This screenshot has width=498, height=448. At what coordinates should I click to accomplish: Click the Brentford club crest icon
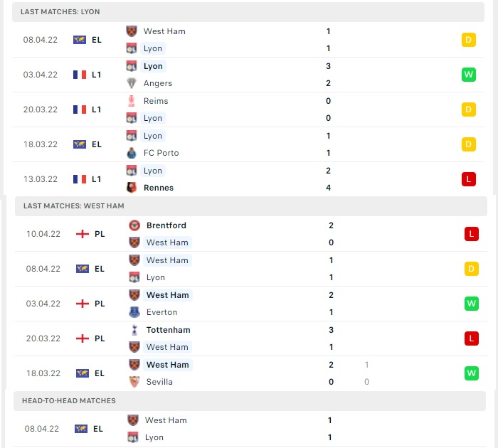click(134, 225)
